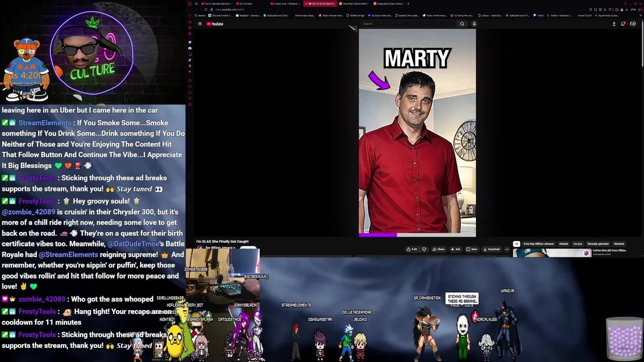Open TikTok in browser sidebar
The width and height of the screenshot is (644, 362).
tap(190, 60)
